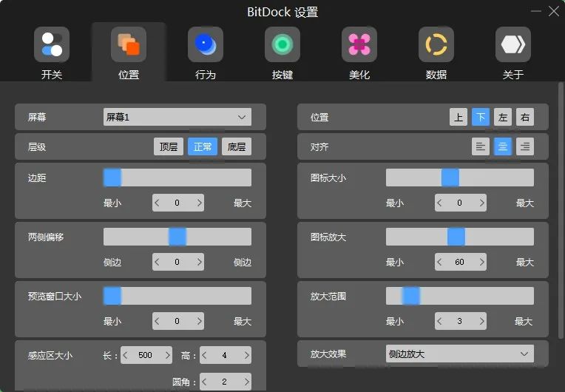The image size is (565, 392).
Task: Open the 关于 about icon
Action: click(x=513, y=45)
